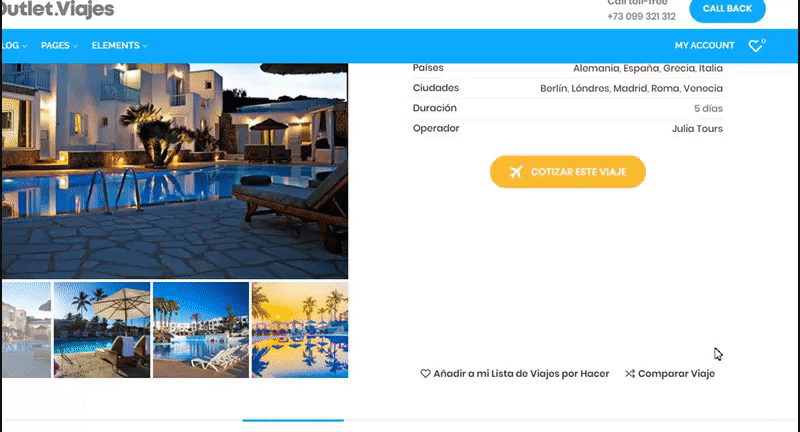Open MY ACCOUNT
Screen dimensions: 800x432
(x=704, y=45)
